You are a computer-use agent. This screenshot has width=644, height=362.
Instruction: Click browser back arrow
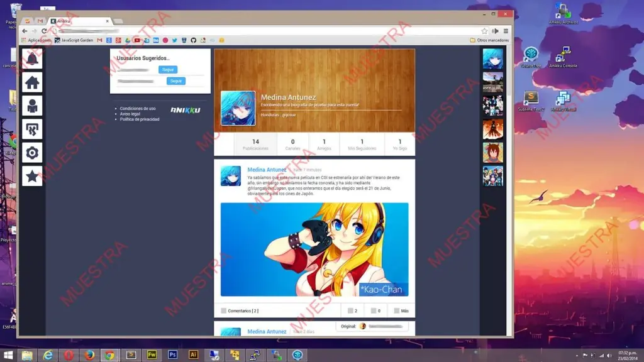[x=25, y=31]
